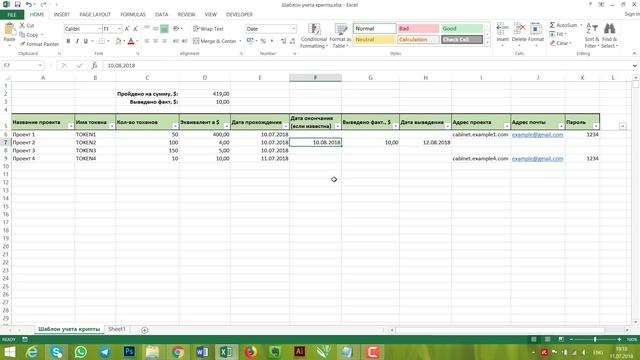The image size is (640, 360).
Task: Switch to the PAGE LAYOUT tab
Action: point(95,15)
